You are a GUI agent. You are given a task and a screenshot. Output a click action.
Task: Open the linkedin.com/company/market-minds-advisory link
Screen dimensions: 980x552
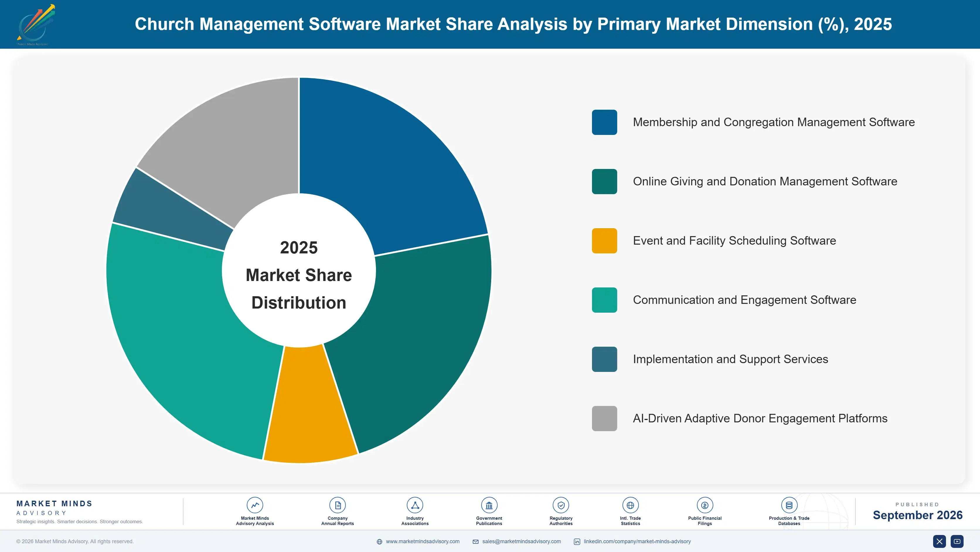tap(637, 541)
